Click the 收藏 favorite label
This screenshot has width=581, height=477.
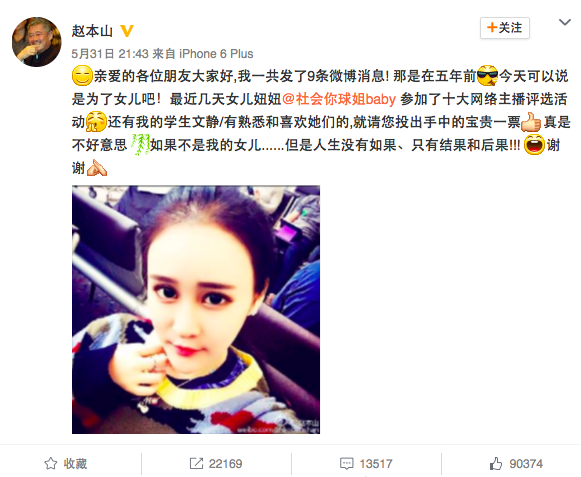pyautogui.click(x=75, y=464)
